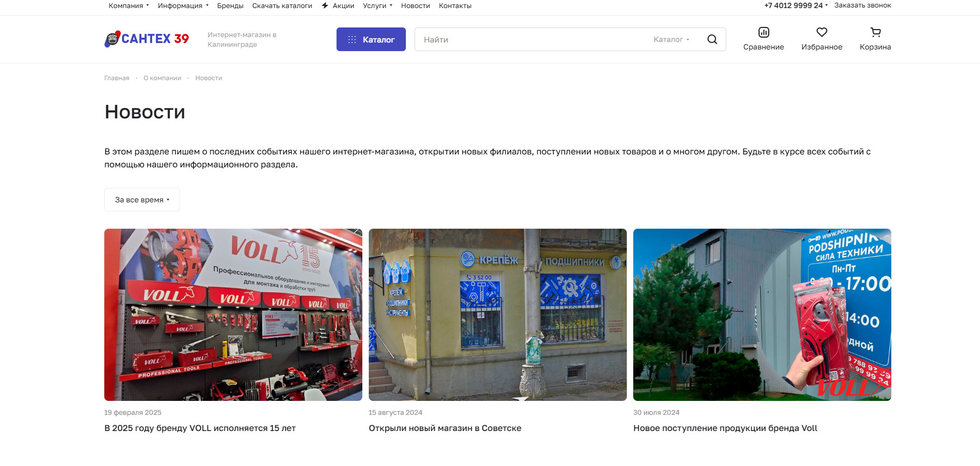The image size is (980, 466).
Task: Open the Каталог search scope dropdown
Action: 671,39
